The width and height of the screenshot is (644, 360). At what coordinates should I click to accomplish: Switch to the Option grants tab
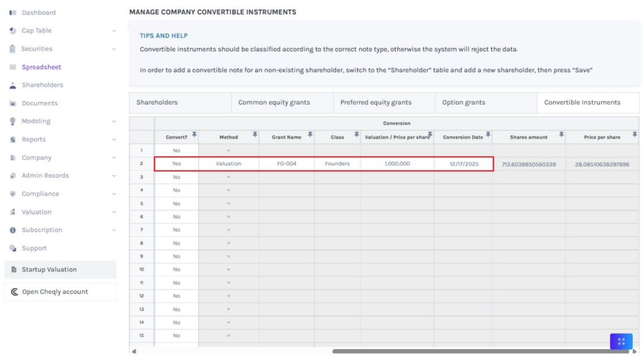(464, 103)
